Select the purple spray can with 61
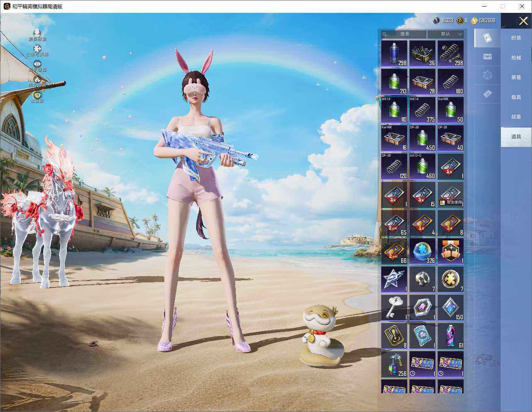The image size is (532, 412). (x=451, y=336)
